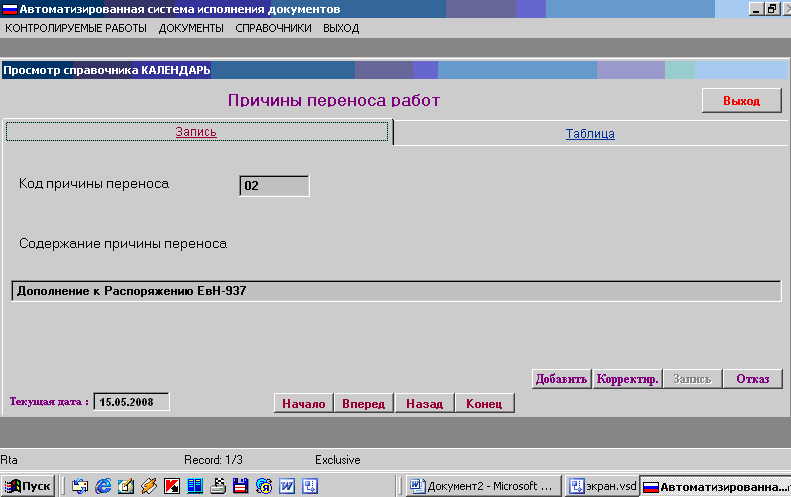Screen dimensions: 791x497
Task: Click the Добавить button
Action: pyautogui.click(x=561, y=378)
